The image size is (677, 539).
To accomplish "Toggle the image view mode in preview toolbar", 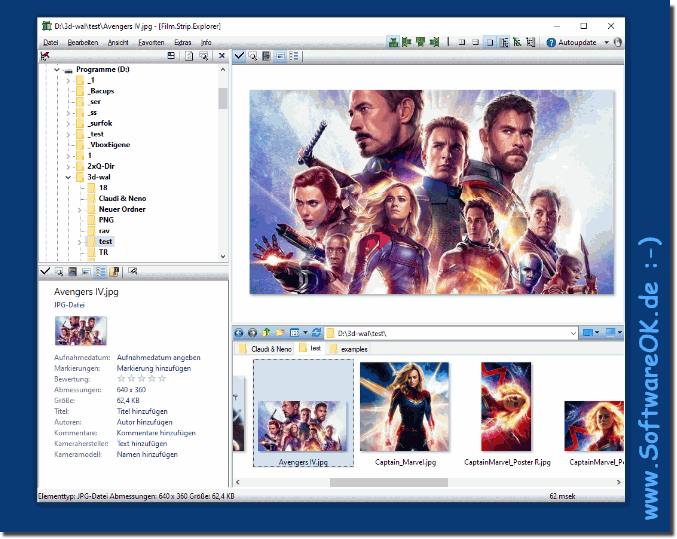I will click(280, 56).
